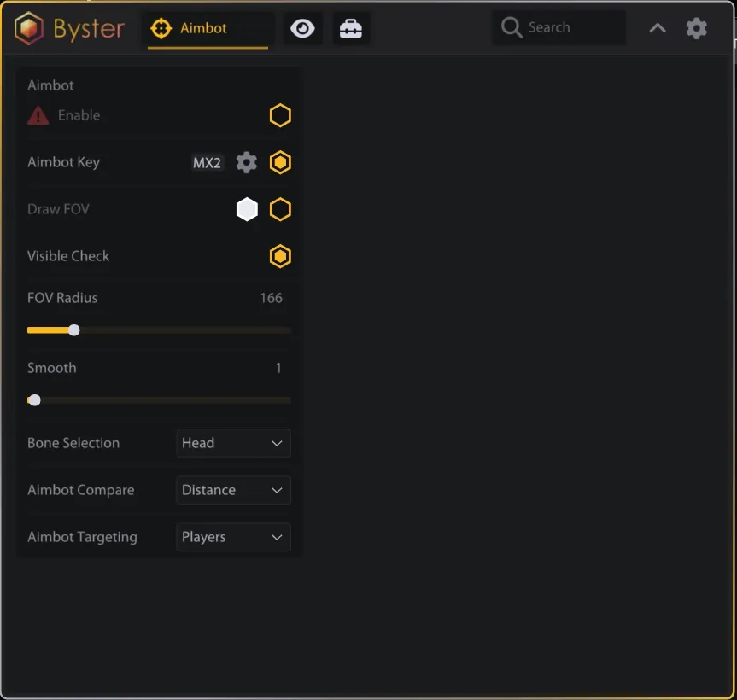Open the Aimbot Targeting dropdown showing Players
Image resolution: width=737 pixels, height=700 pixels.
(233, 537)
